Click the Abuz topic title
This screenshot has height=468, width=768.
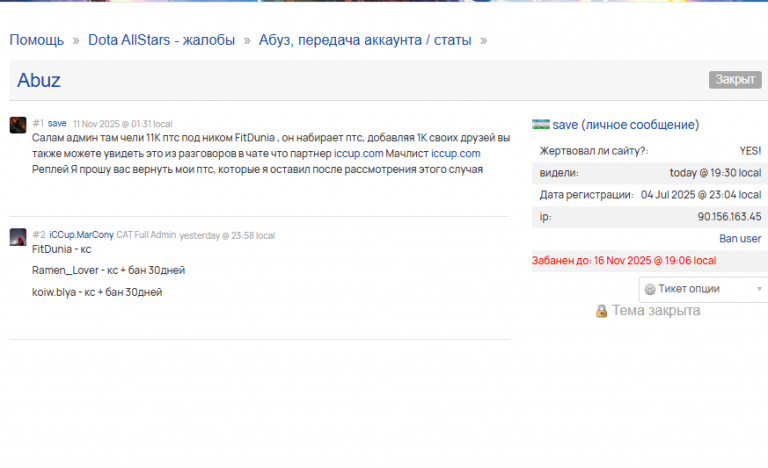[39, 80]
